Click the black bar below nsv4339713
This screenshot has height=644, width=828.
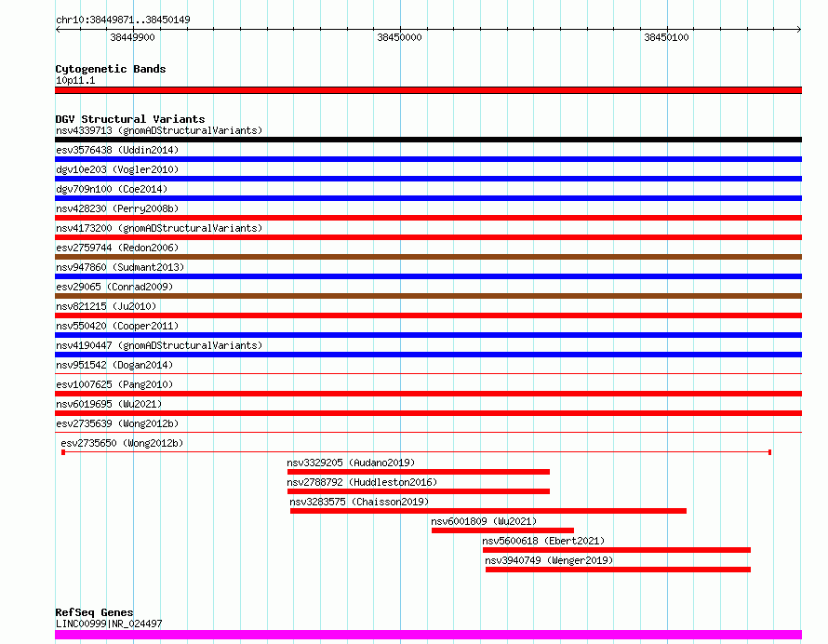428,140
